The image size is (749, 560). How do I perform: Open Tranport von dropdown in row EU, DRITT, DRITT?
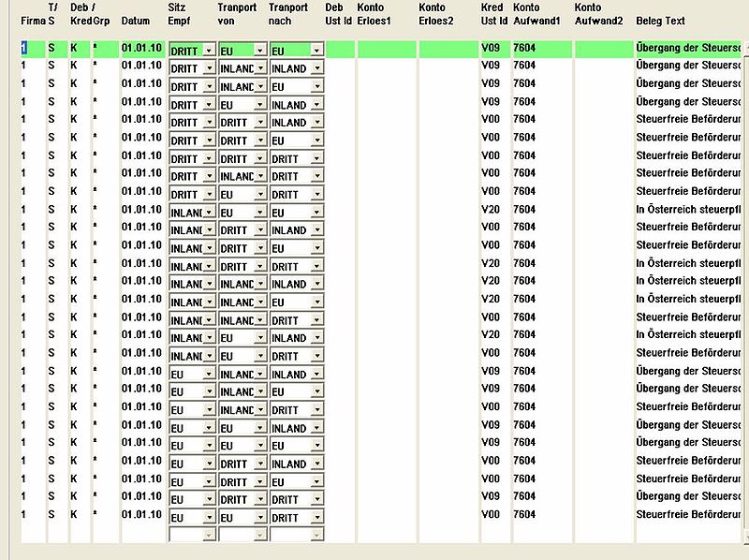(x=260, y=499)
